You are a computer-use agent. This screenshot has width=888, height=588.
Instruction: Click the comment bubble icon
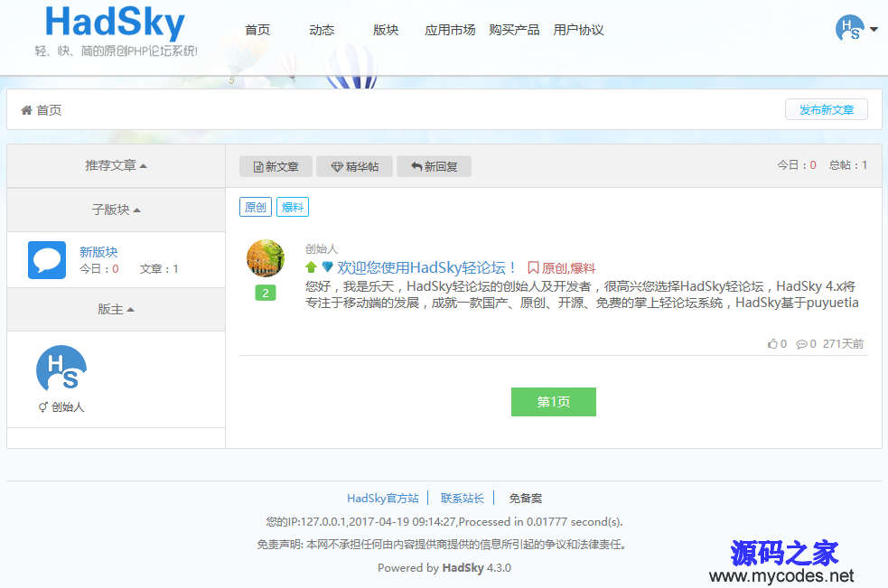coord(801,344)
